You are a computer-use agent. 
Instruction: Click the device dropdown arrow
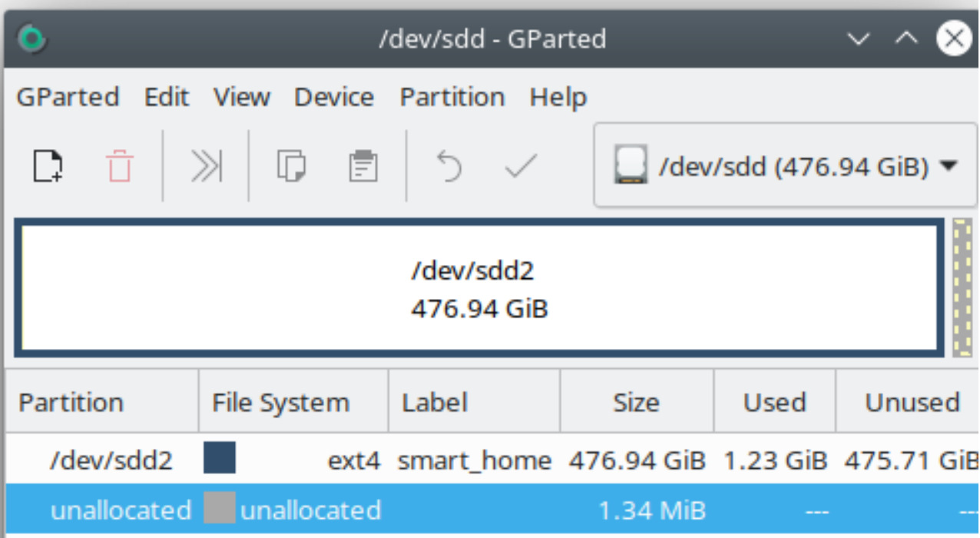point(949,165)
